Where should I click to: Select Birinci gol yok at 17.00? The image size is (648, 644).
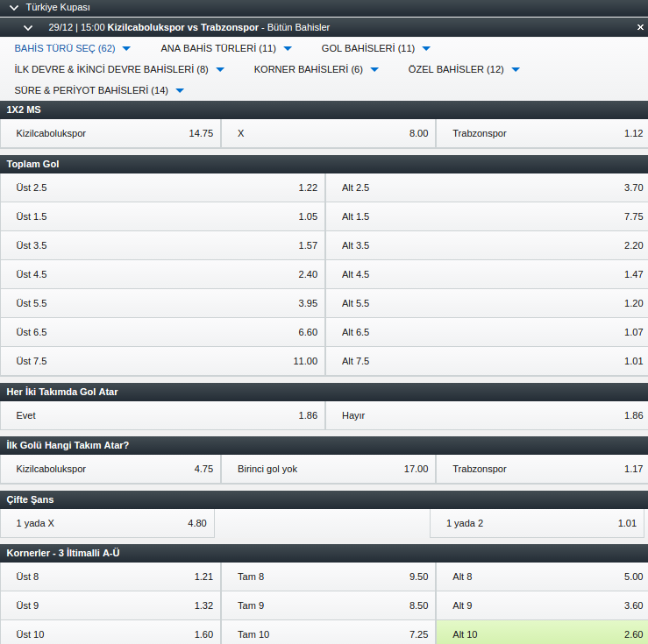click(329, 469)
